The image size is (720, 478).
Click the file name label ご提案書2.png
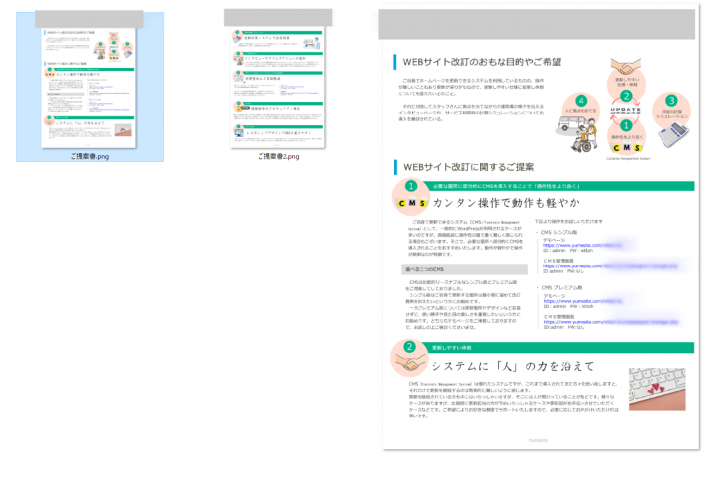pyautogui.click(x=278, y=156)
